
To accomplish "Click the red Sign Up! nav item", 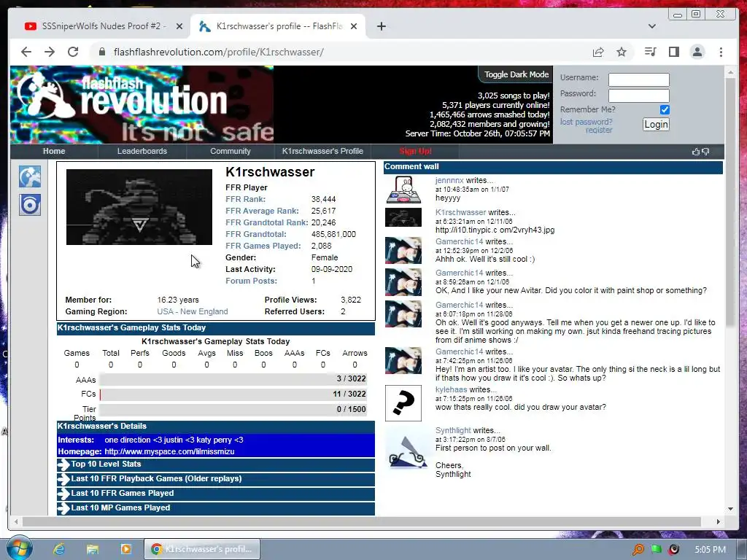I will pos(415,151).
